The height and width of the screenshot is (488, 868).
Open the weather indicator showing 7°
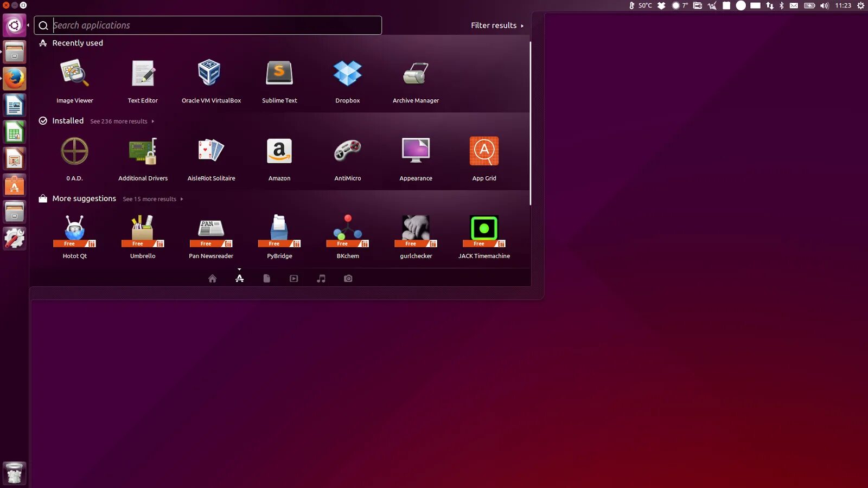click(680, 5)
